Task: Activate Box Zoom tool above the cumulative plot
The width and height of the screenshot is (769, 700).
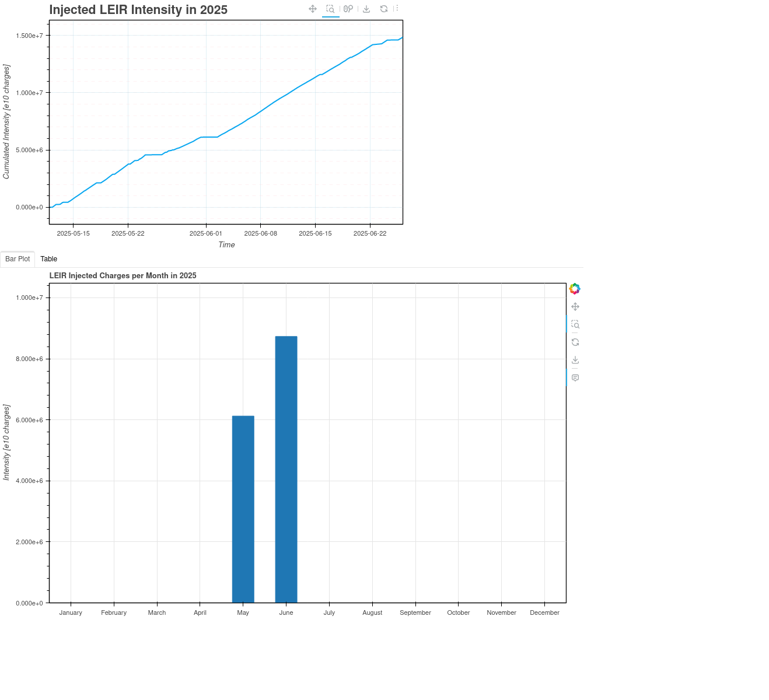Action: 330,9
